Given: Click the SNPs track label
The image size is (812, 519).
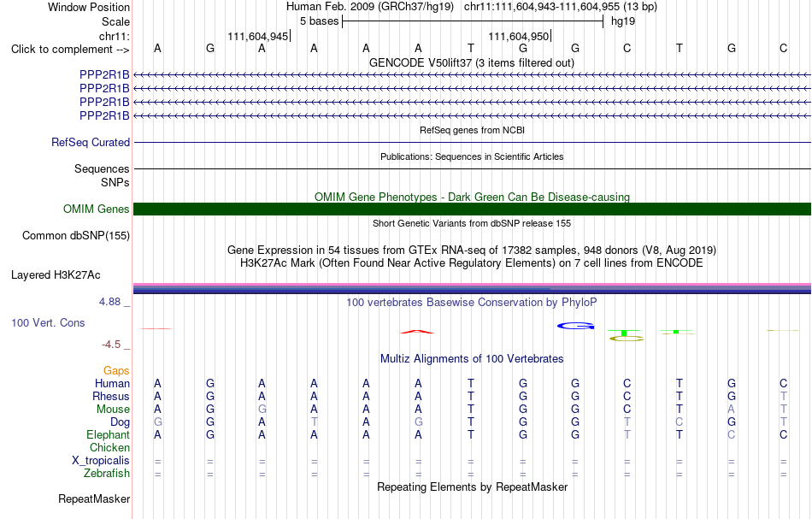Looking at the screenshot, I should pyautogui.click(x=115, y=182).
